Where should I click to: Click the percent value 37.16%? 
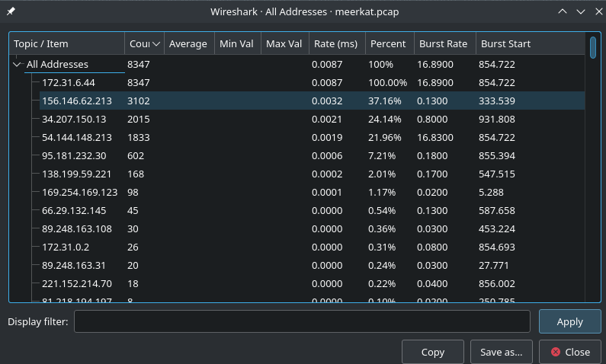point(384,101)
